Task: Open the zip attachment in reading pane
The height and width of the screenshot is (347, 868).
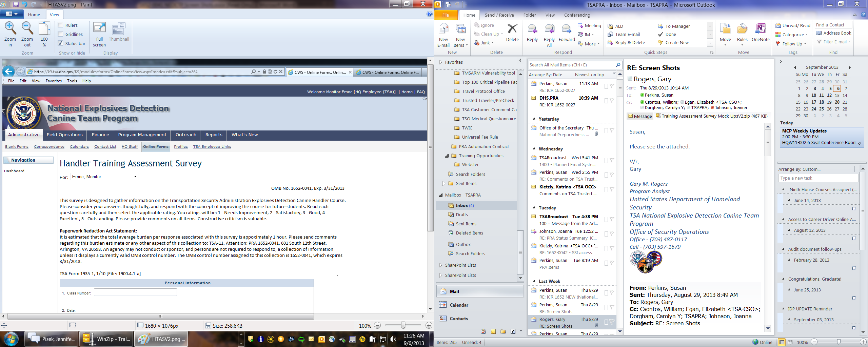Action: click(712, 116)
